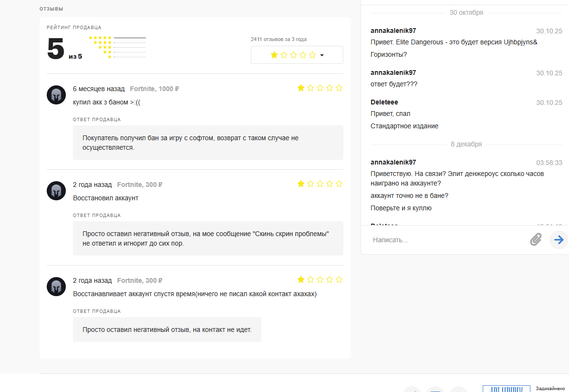Click the three-star row in rating histogram
Screen dimensions: 569x392
122,47
